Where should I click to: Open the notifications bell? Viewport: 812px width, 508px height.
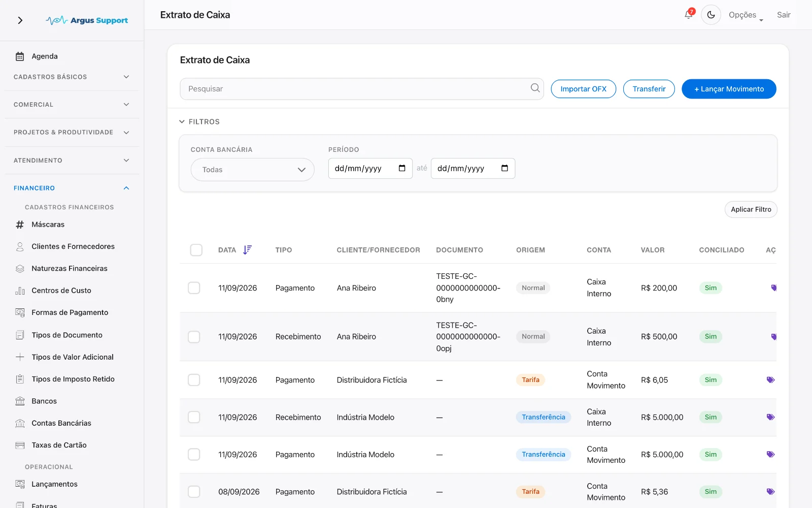[x=689, y=14]
